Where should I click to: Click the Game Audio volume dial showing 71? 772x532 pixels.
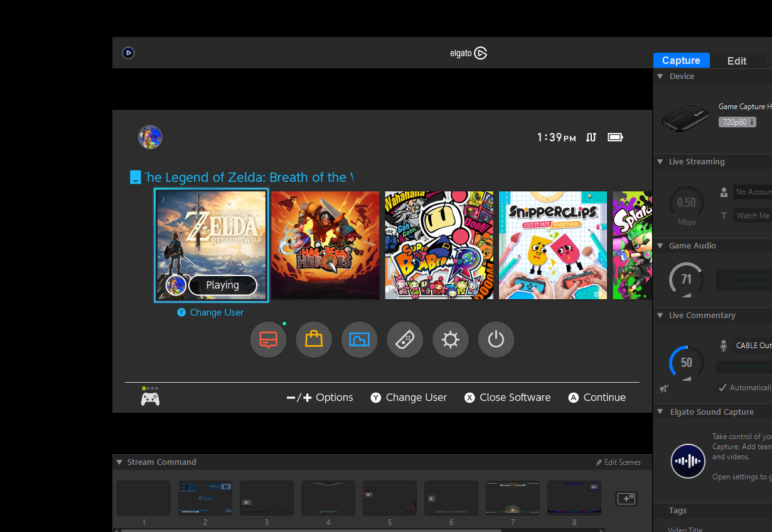(x=686, y=279)
